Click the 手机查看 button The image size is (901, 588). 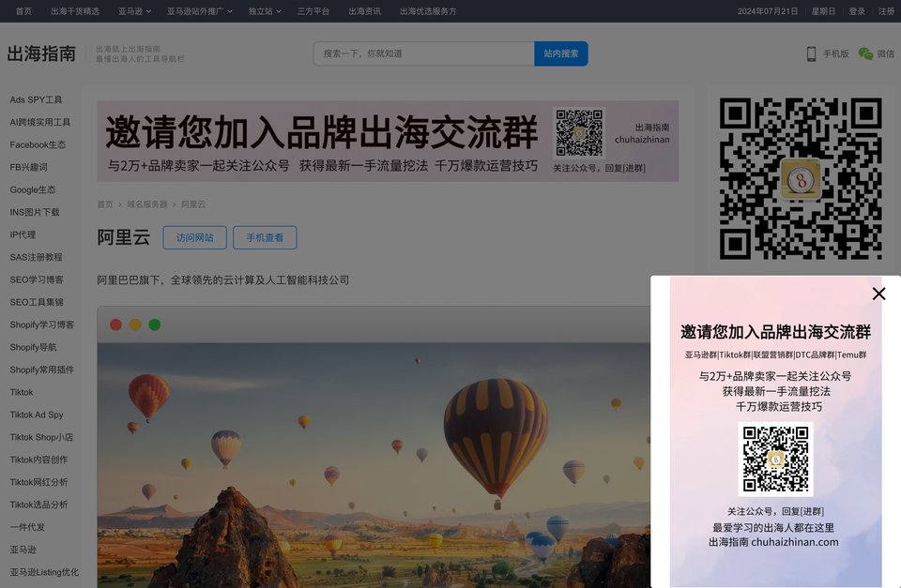(265, 237)
